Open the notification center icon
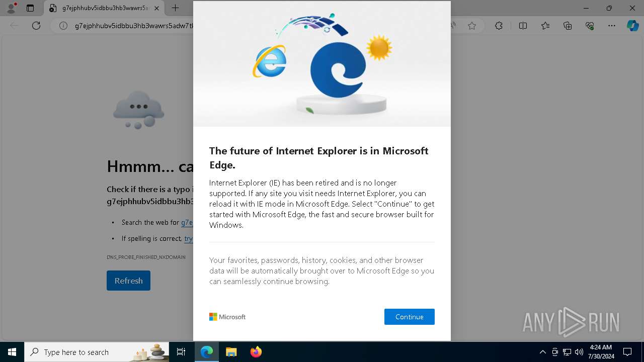The width and height of the screenshot is (644, 362). (x=627, y=352)
